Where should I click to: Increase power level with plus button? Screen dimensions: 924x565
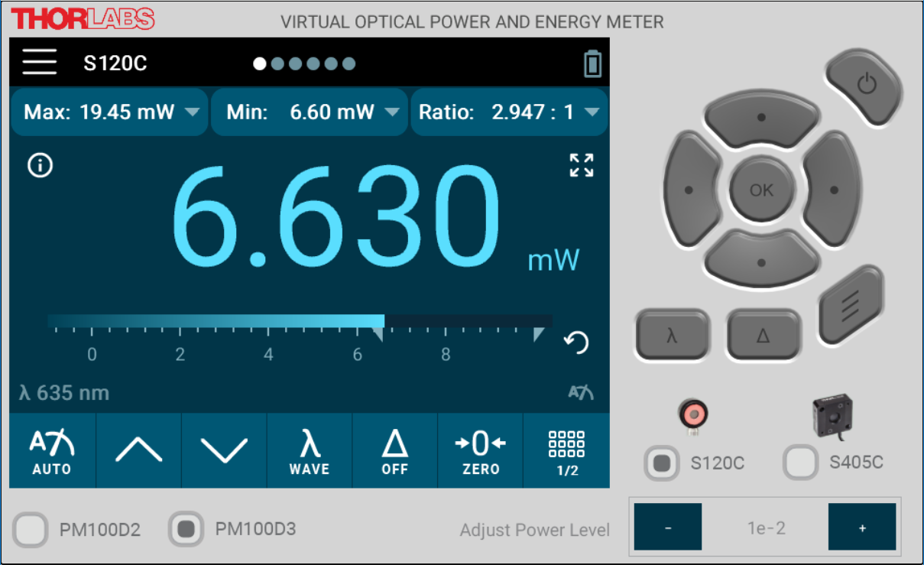(x=862, y=528)
